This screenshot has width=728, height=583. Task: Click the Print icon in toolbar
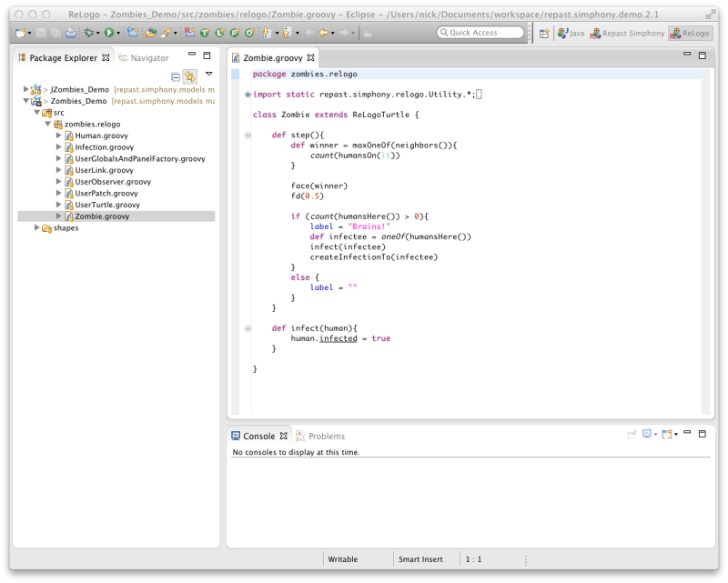click(x=71, y=33)
